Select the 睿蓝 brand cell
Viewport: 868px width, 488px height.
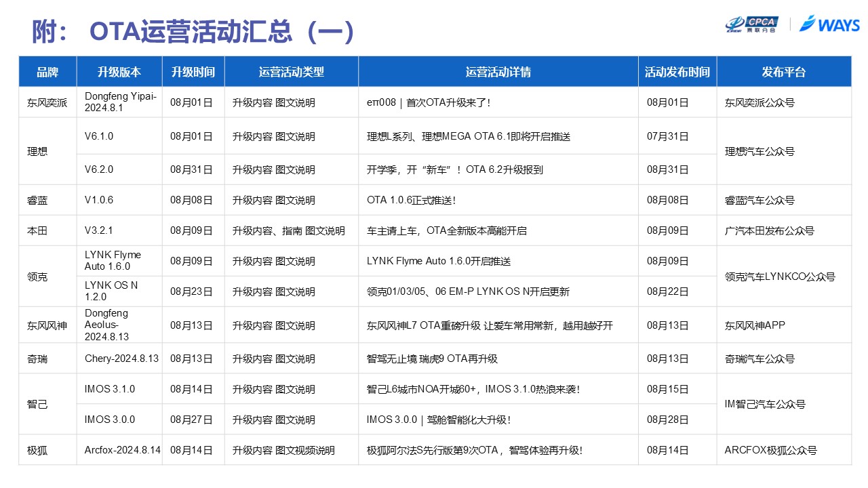(x=47, y=201)
